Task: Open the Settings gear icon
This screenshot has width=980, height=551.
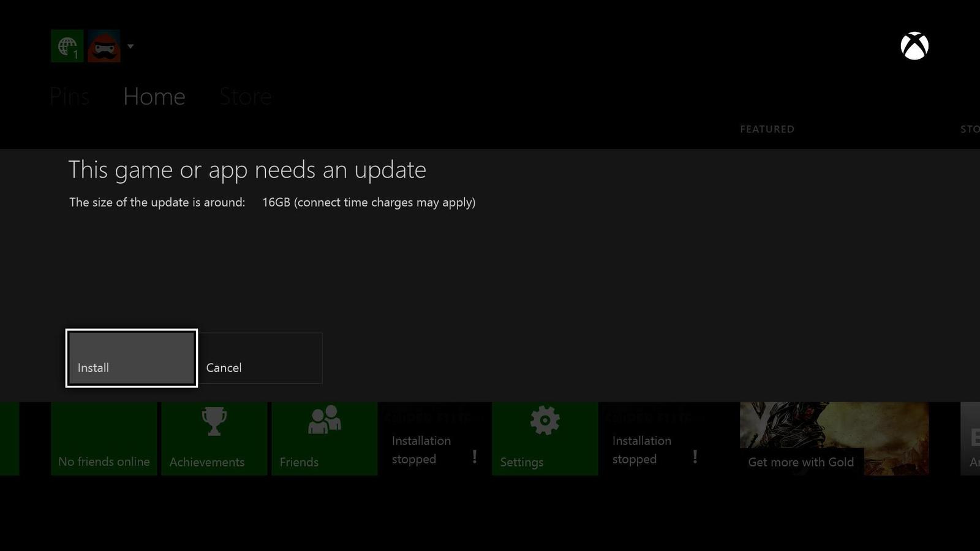Action: click(x=545, y=421)
